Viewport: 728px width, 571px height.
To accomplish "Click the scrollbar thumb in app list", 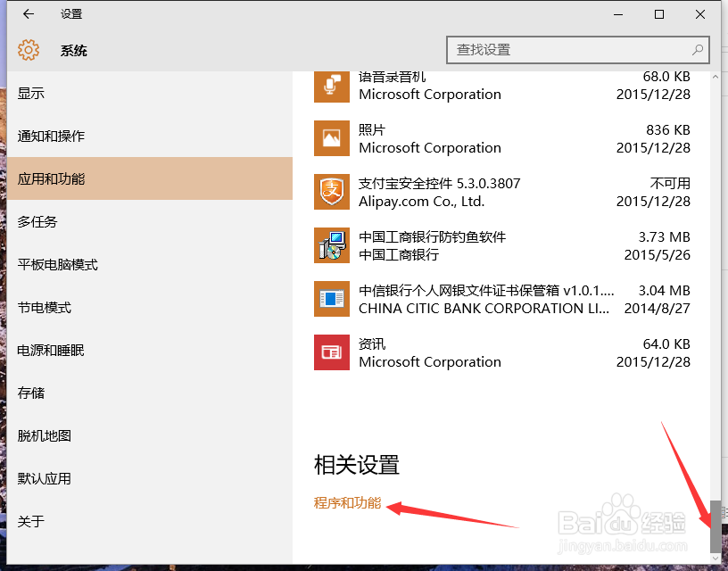I will [x=716, y=526].
